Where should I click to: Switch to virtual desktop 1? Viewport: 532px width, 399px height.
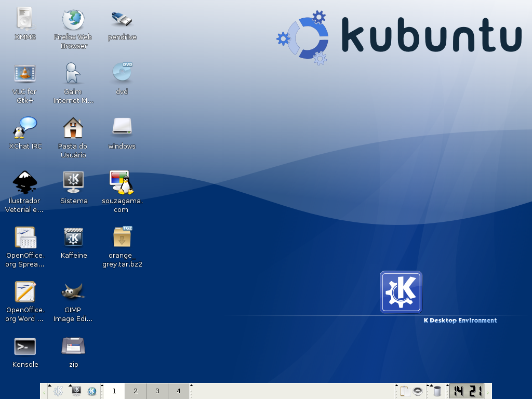114,391
